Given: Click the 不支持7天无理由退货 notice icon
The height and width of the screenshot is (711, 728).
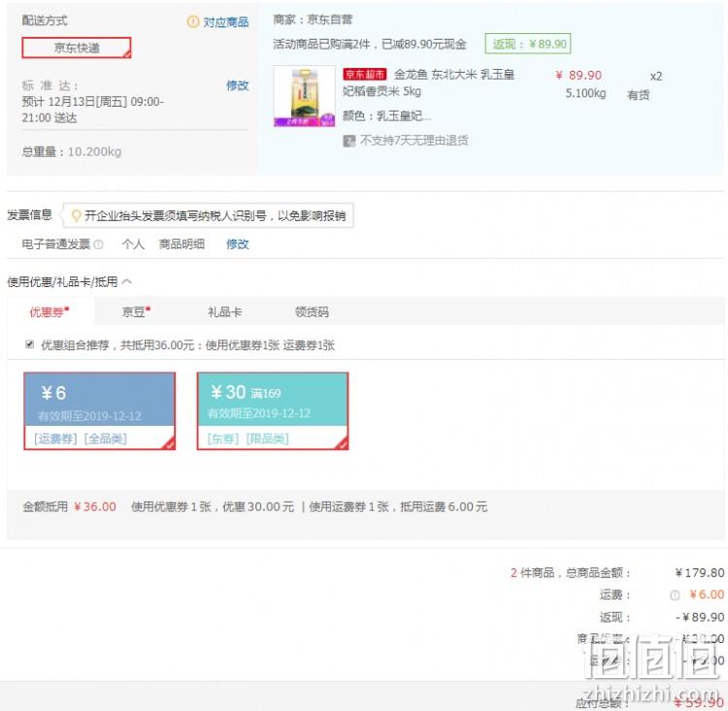Looking at the screenshot, I should tap(348, 141).
